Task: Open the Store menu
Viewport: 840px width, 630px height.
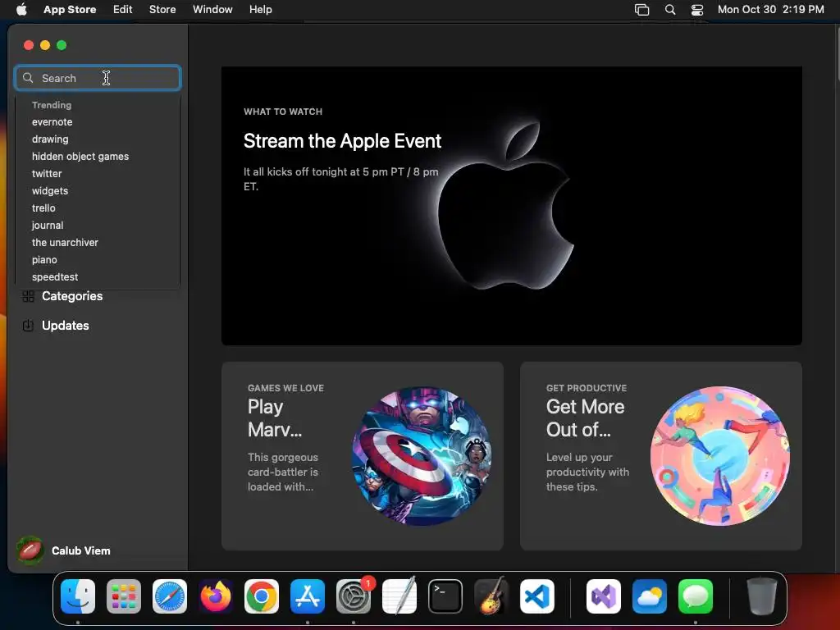Action: click(x=162, y=10)
